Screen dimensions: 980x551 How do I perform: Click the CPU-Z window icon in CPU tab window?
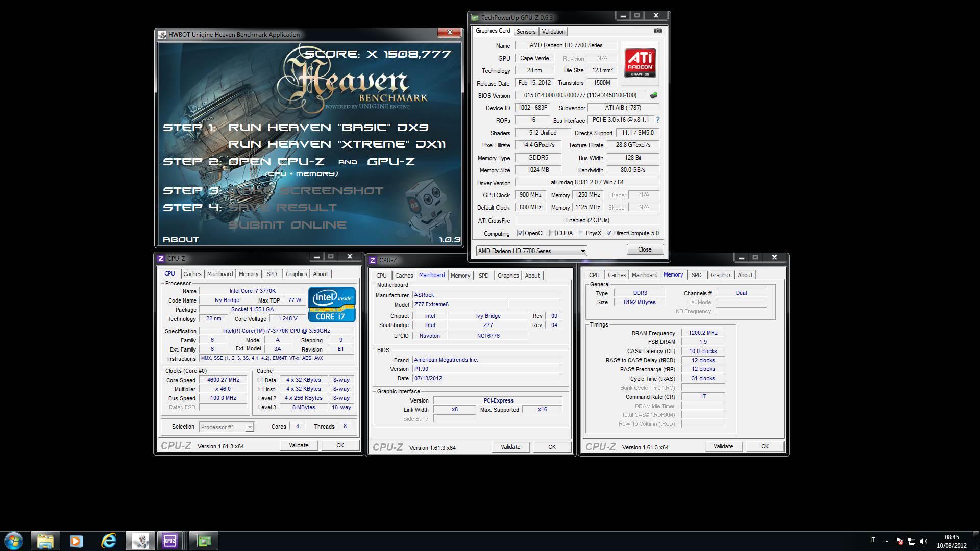(x=161, y=259)
